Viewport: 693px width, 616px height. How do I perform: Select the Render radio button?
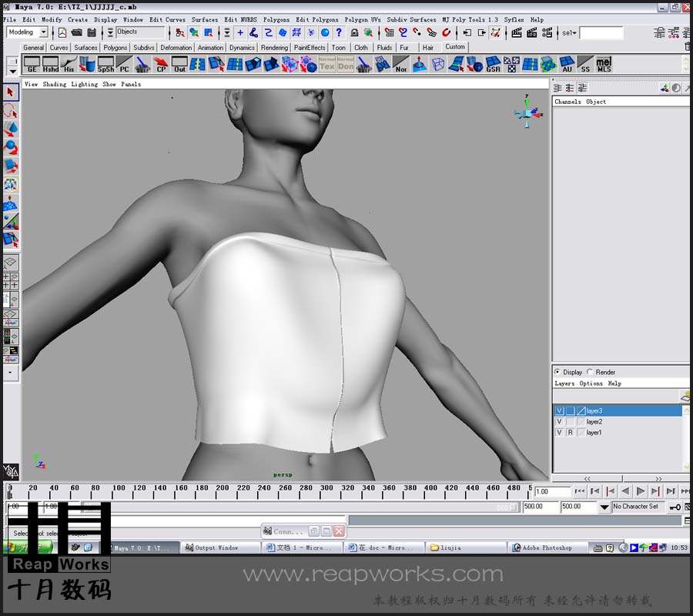coord(590,372)
